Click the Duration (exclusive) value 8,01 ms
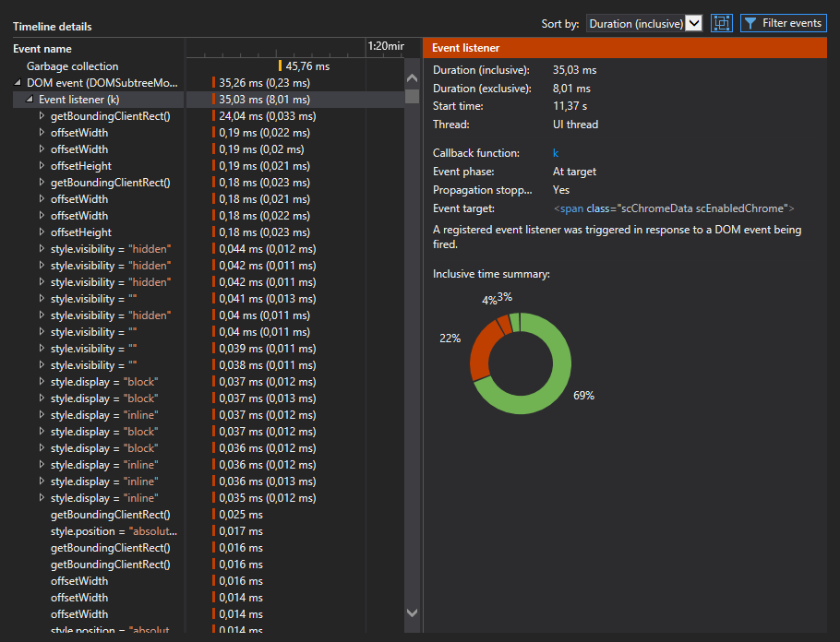Screen dimensions: 840x642 coord(571,89)
